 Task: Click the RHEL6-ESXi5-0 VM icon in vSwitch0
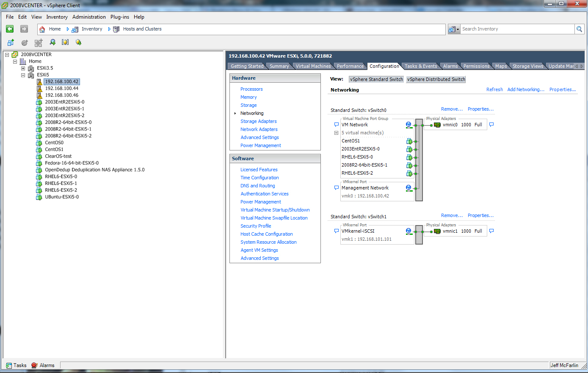[409, 157]
